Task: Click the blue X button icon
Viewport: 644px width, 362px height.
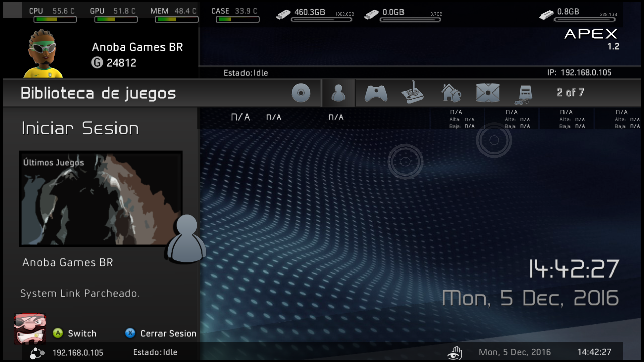Action: pos(130,333)
